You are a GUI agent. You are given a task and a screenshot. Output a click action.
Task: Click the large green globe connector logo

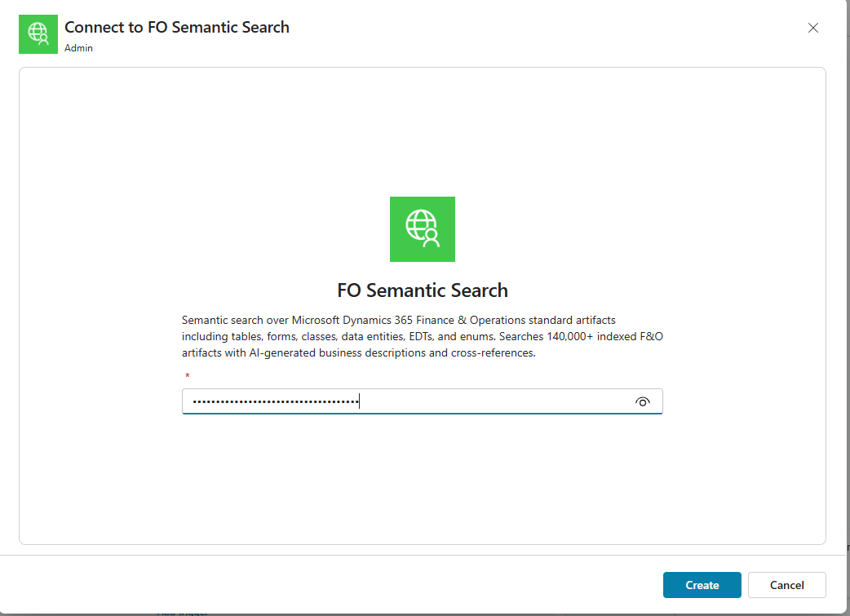click(423, 229)
